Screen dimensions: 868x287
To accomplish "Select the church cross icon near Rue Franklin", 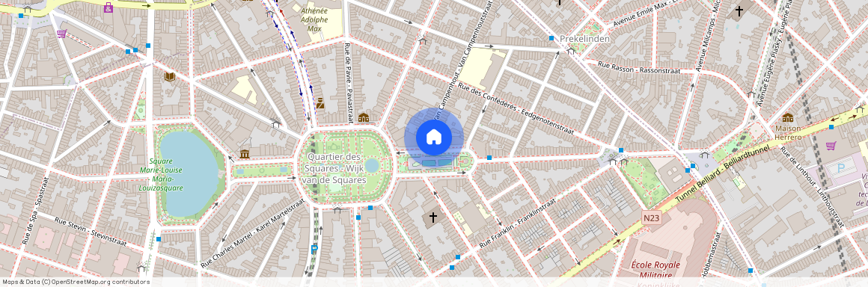I will tap(433, 217).
